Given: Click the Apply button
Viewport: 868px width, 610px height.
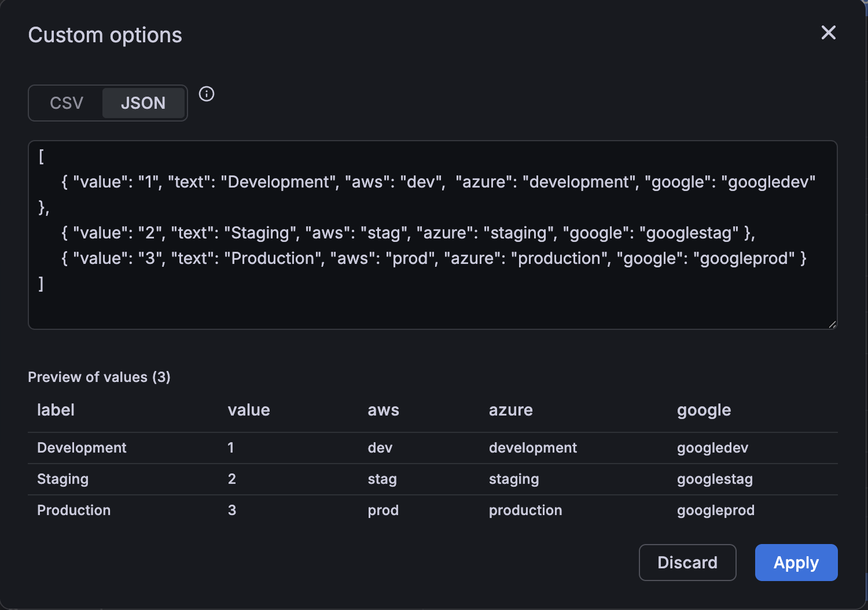Looking at the screenshot, I should coord(796,562).
